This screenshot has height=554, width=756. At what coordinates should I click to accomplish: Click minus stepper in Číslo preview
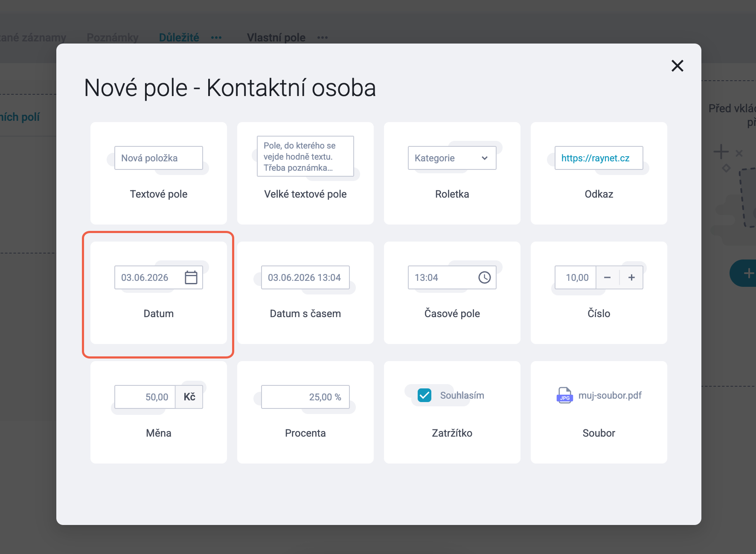pos(608,277)
